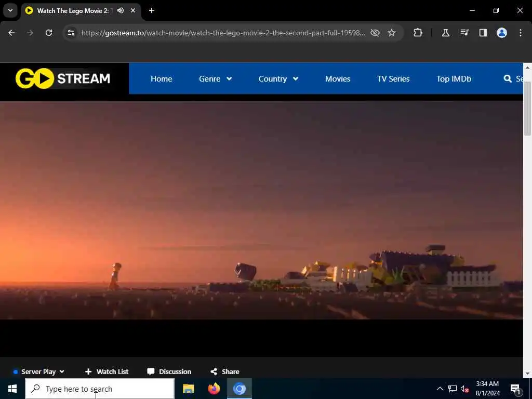Click the browser forward arrow
The image size is (532, 399).
click(x=30, y=33)
